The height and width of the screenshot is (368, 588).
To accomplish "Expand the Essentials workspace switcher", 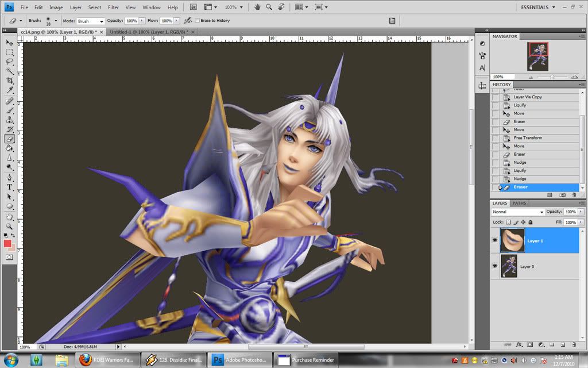I will pyautogui.click(x=538, y=7).
